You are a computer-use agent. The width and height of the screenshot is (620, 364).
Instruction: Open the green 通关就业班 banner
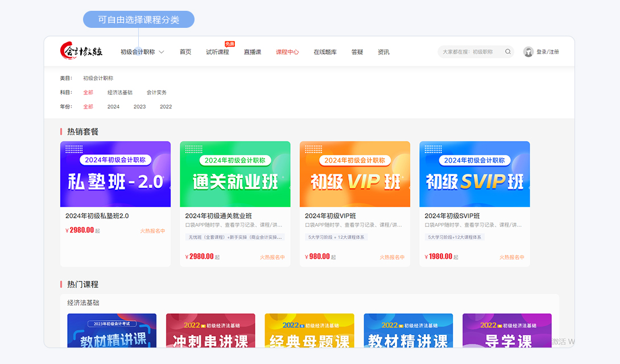235,174
